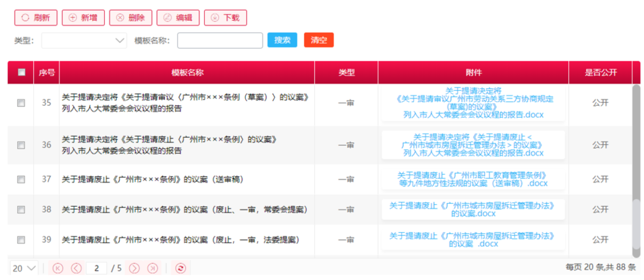Go to the next page
644x280 pixels.
click(135, 268)
